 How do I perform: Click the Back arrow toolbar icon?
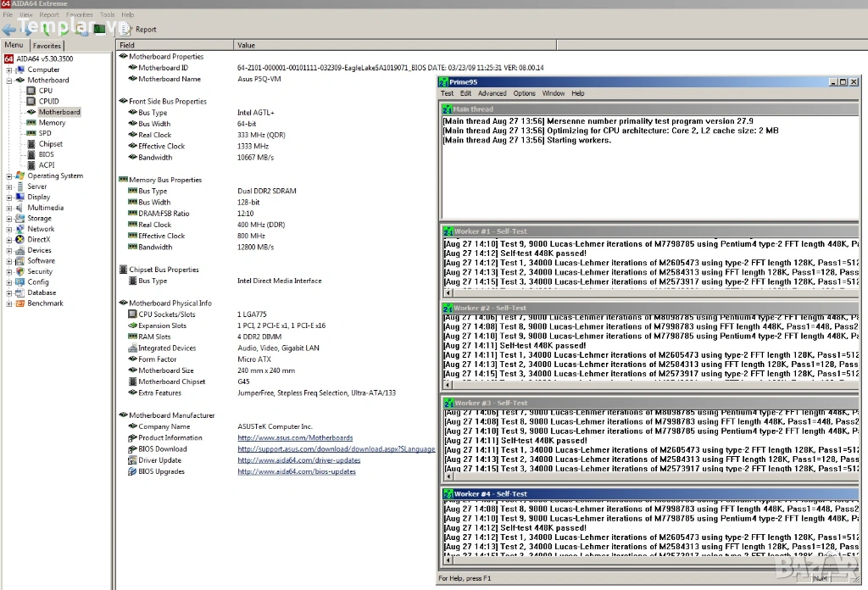(9, 29)
